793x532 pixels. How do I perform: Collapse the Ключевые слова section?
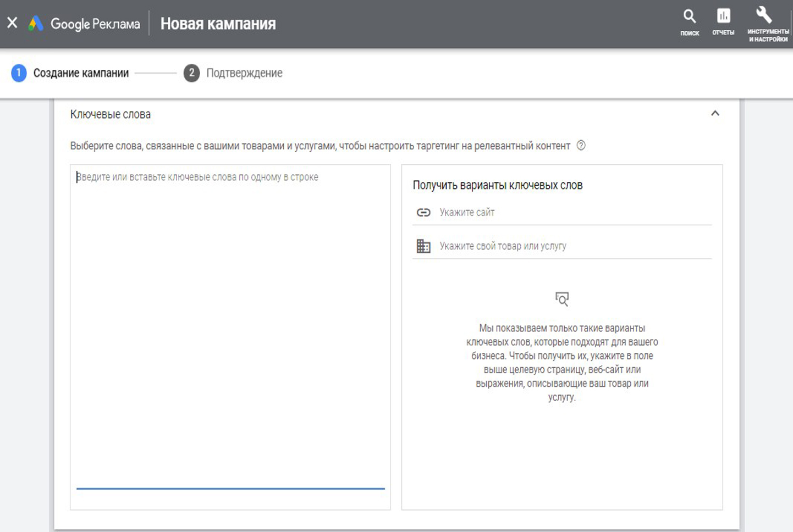pos(715,114)
